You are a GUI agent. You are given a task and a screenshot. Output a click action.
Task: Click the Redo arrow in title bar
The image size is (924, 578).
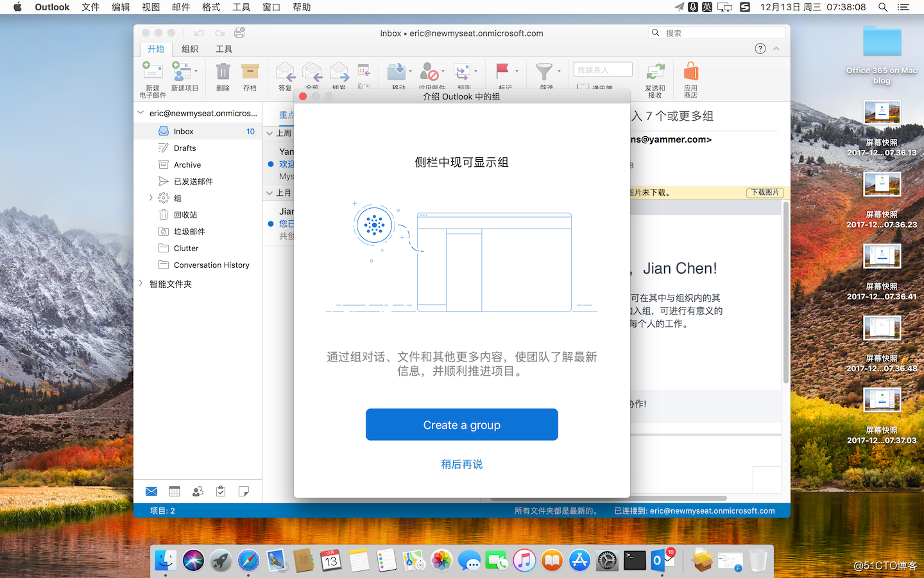219,33
